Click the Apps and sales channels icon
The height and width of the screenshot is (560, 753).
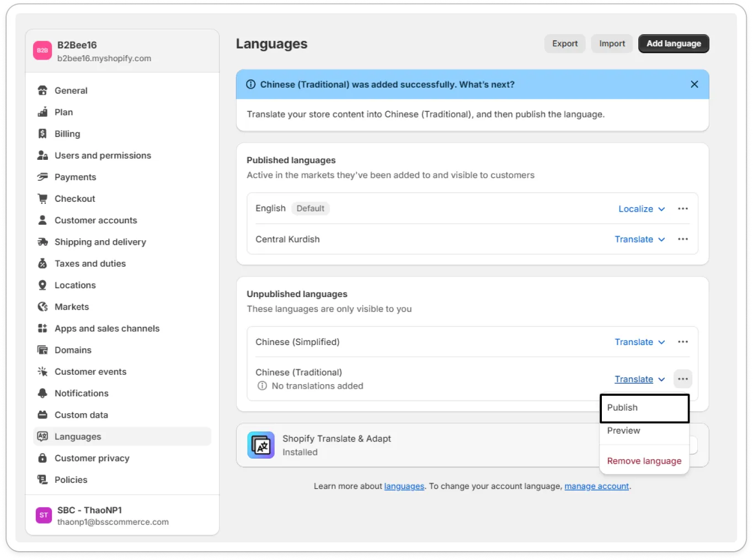(x=42, y=328)
